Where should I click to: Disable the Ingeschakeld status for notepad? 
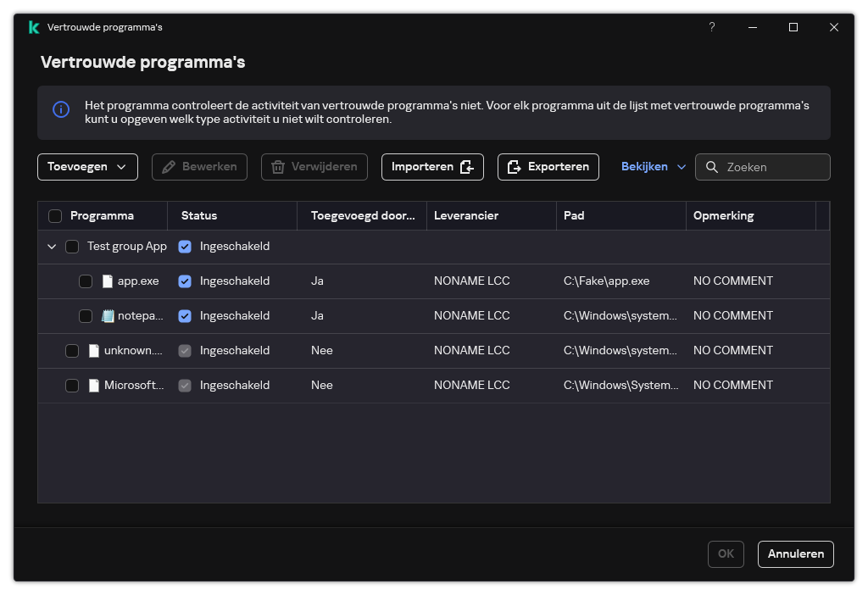185,316
